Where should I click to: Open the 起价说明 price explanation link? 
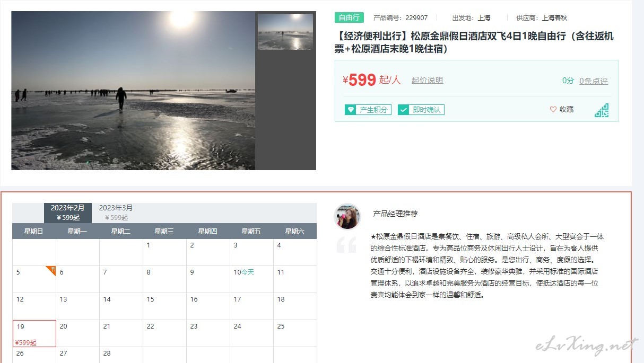point(427,81)
